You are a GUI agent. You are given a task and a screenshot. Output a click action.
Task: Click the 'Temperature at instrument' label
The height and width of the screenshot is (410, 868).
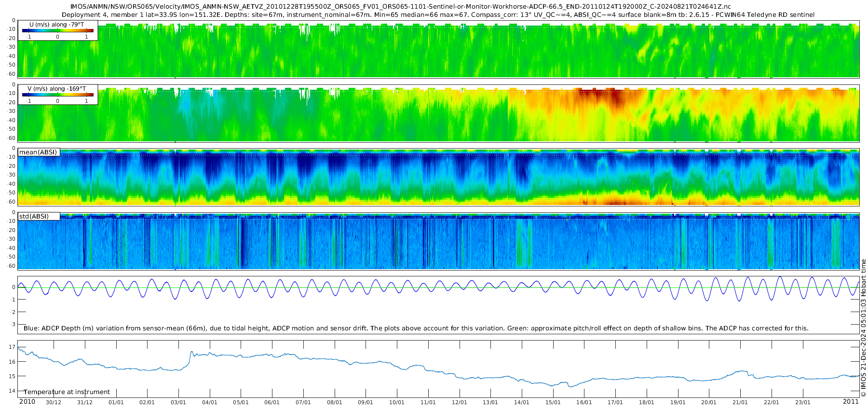[x=67, y=392]
